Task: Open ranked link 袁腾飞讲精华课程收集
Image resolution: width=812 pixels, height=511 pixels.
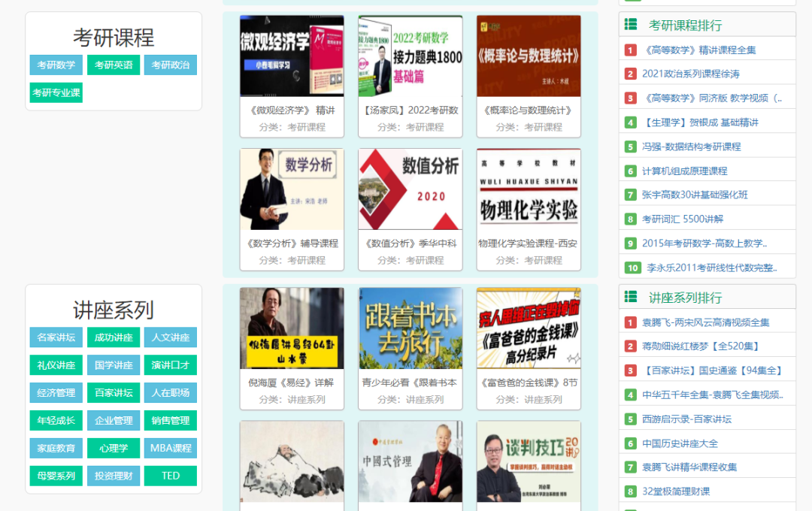Action: pos(689,467)
